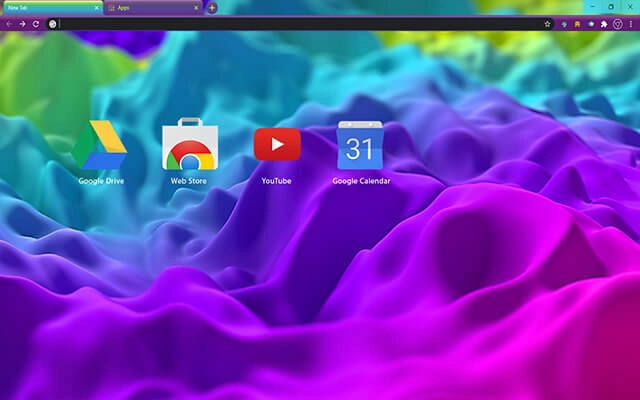
Task: Go forward with the forward arrow
Action: click(22, 24)
